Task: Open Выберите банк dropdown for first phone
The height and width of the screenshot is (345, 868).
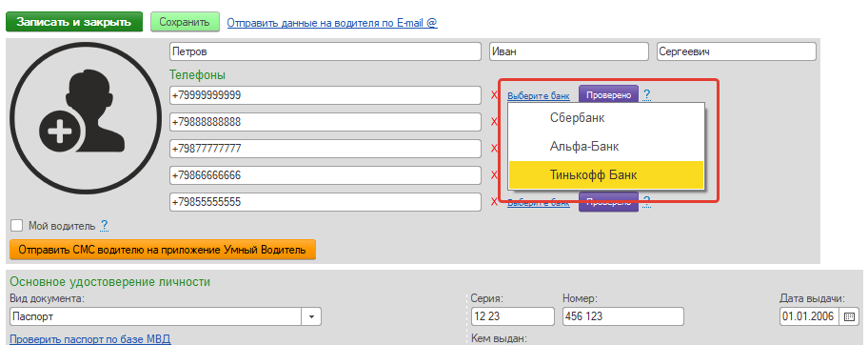Action: coord(538,95)
